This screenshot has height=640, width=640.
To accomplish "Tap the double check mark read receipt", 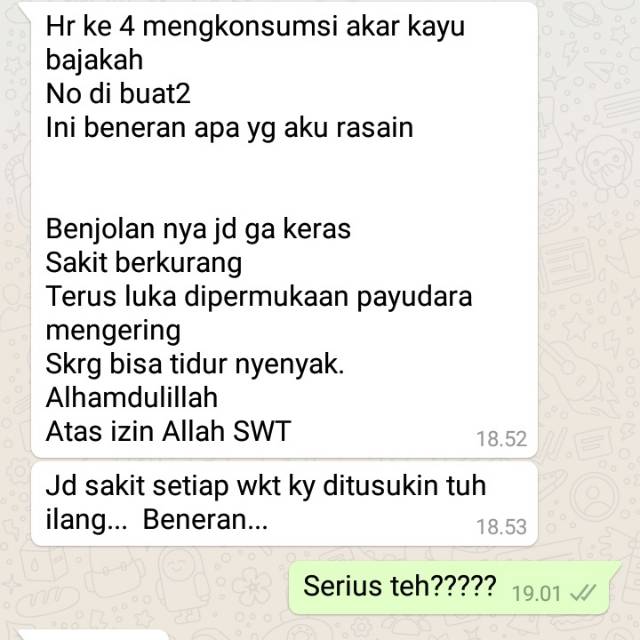I will pyautogui.click(x=583, y=593).
